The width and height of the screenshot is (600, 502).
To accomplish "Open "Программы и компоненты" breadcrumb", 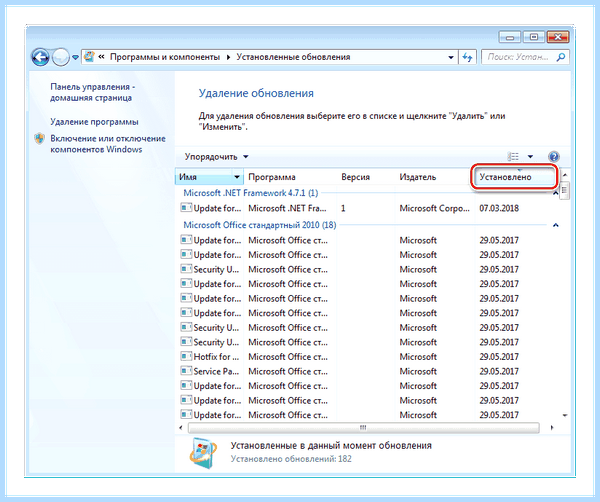I will click(x=165, y=57).
